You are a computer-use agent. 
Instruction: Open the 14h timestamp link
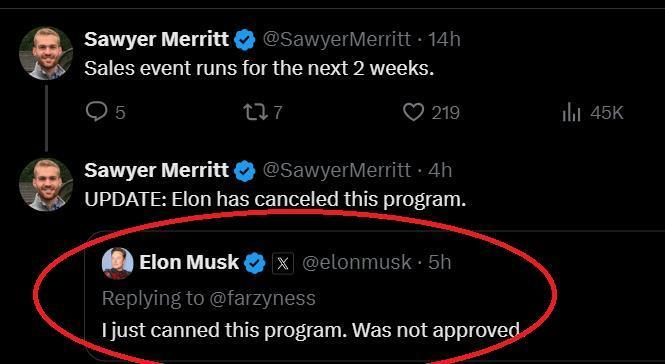pyautogui.click(x=444, y=39)
